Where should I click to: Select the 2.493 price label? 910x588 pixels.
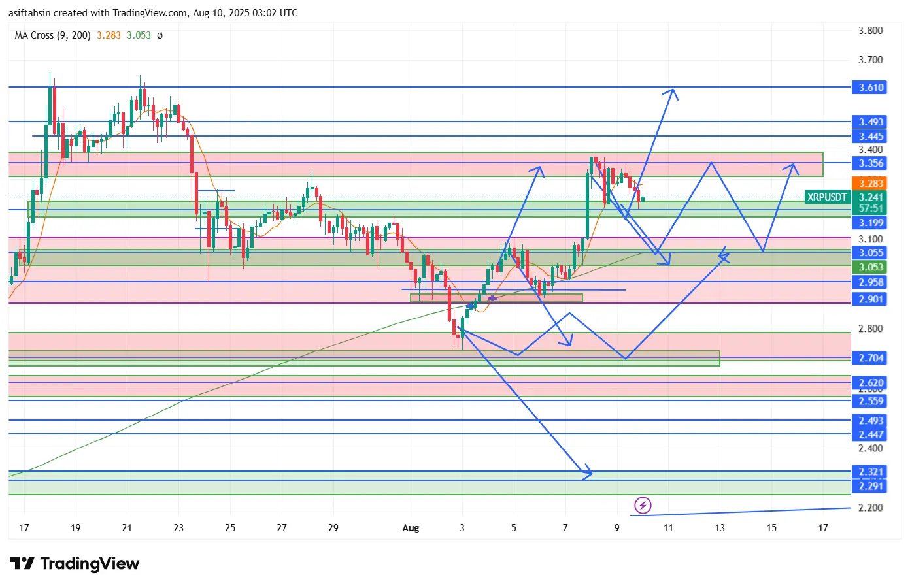pyautogui.click(x=869, y=421)
